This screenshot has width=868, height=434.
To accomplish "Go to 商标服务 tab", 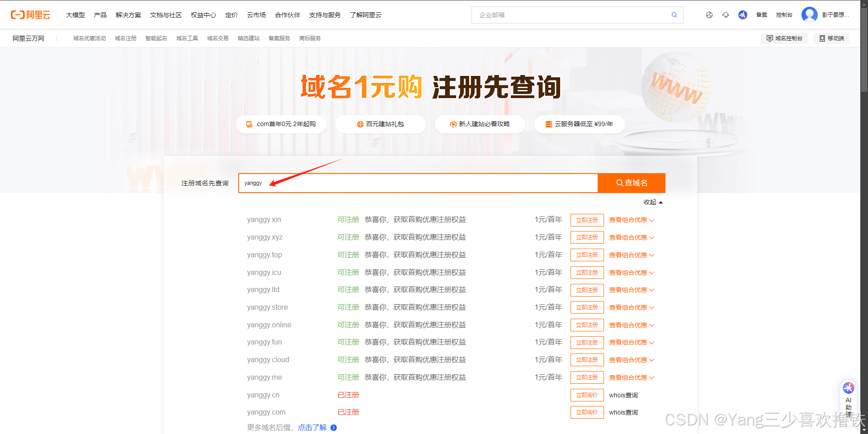I will (310, 38).
